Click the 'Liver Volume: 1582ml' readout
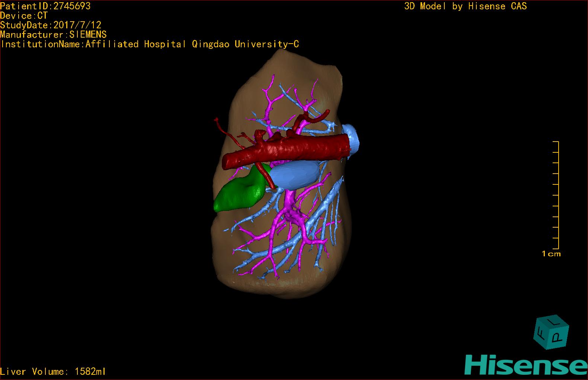588x380 pixels. pyautogui.click(x=53, y=371)
